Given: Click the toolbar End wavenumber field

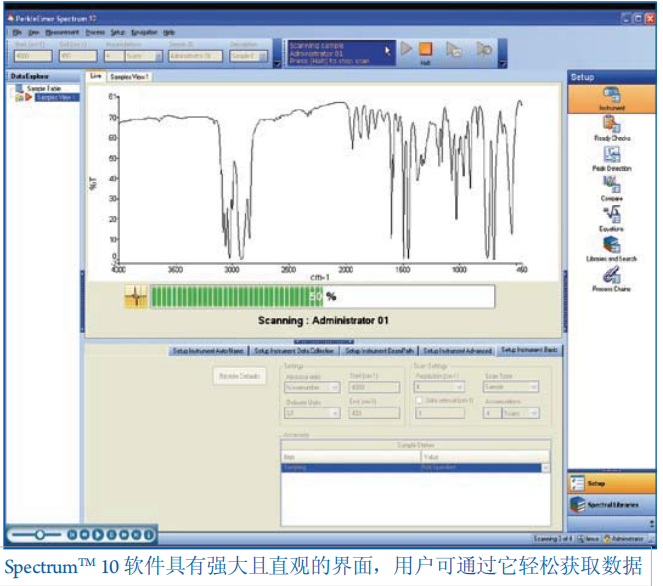Looking at the screenshot, I should pyautogui.click(x=78, y=56).
